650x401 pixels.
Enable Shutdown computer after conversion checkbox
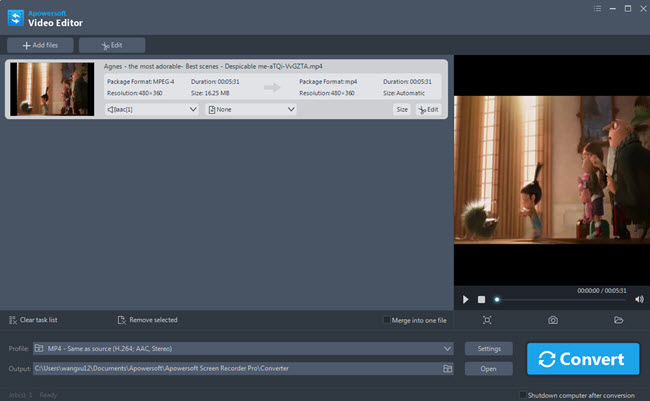point(523,395)
